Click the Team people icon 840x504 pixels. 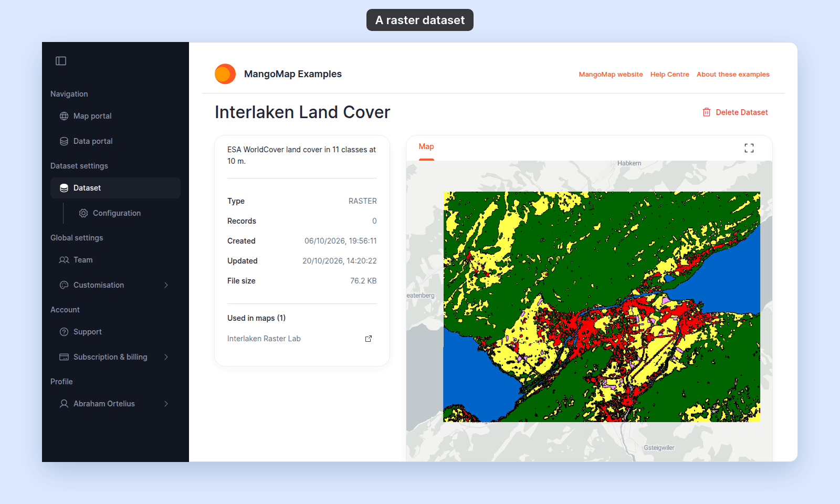point(64,260)
